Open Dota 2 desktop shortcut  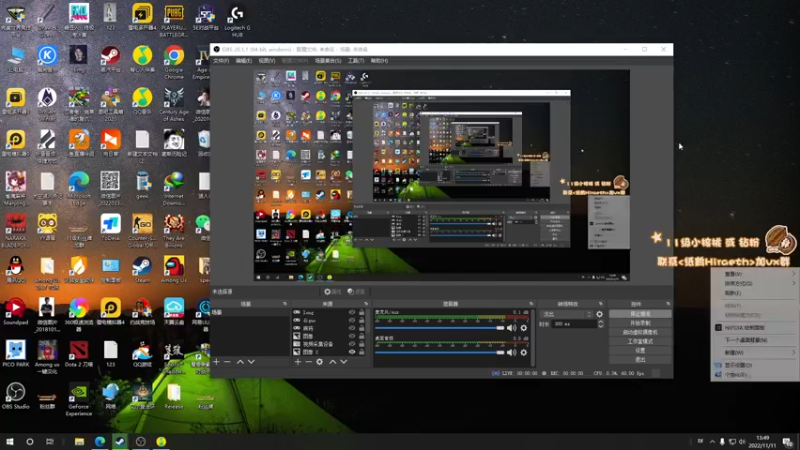79,354
